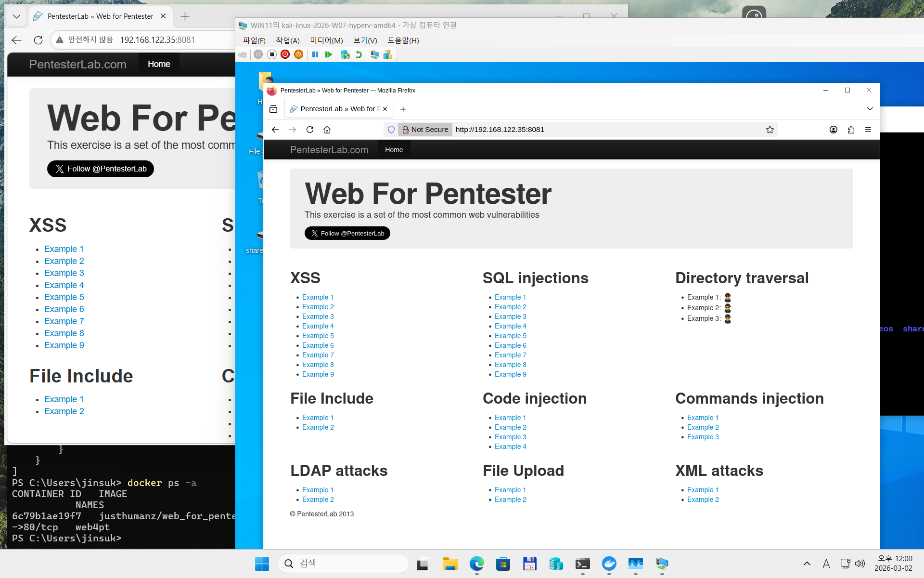The width and height of the screenshot is (924, 578).
Task: Click the taskbar search box 검색
Action: pyautogui.click(x=343, y=564)
